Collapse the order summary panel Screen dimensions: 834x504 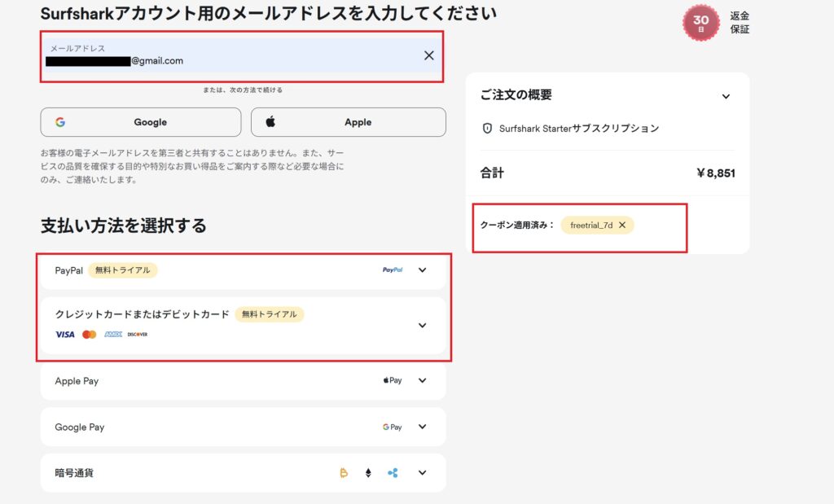(727, 96)
